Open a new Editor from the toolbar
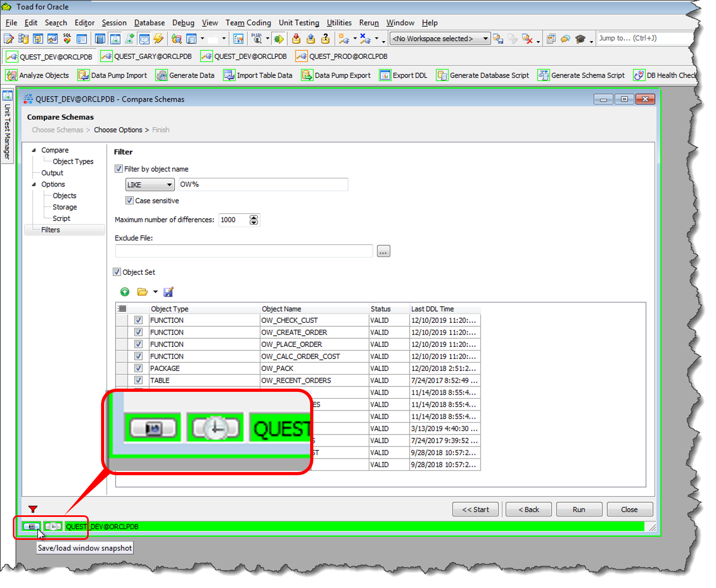 [9, 38]
